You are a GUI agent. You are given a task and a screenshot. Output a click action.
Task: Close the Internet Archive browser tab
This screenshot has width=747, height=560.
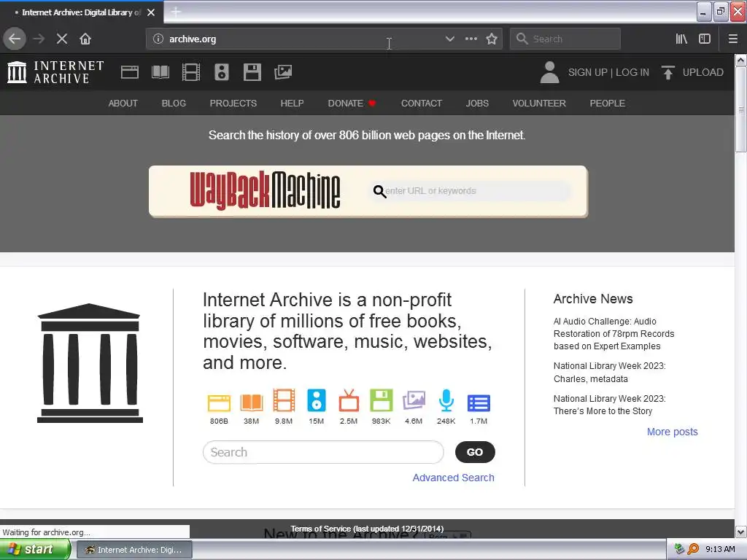point(151,12)
